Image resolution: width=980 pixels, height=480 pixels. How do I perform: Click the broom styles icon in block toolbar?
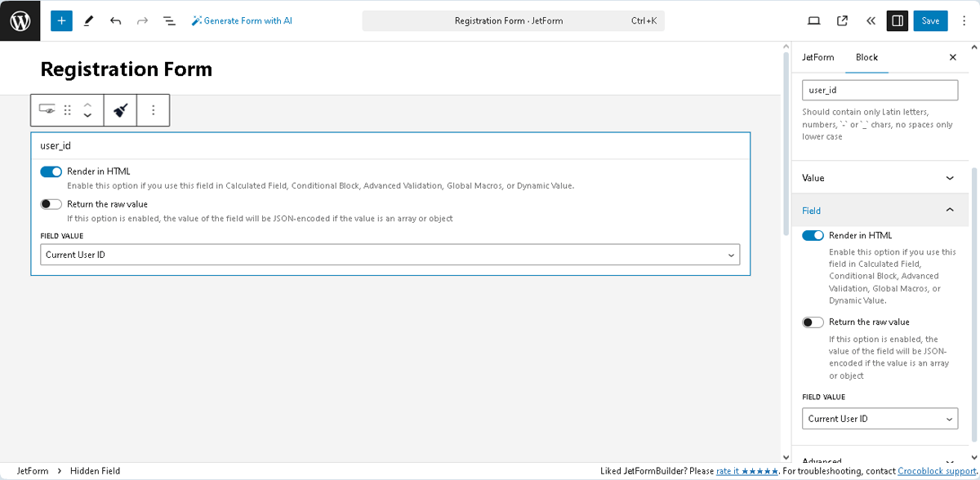click(x=119, y=109)
